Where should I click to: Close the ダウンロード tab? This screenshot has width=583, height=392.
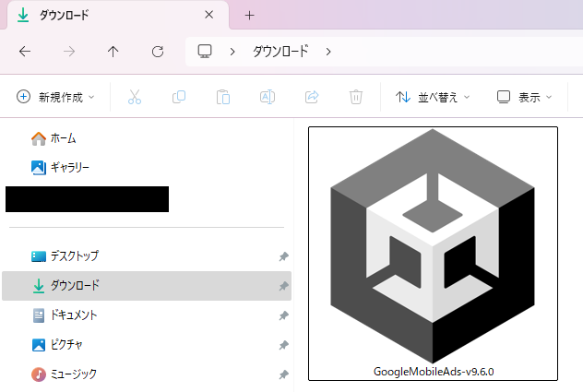click(209, 15)
